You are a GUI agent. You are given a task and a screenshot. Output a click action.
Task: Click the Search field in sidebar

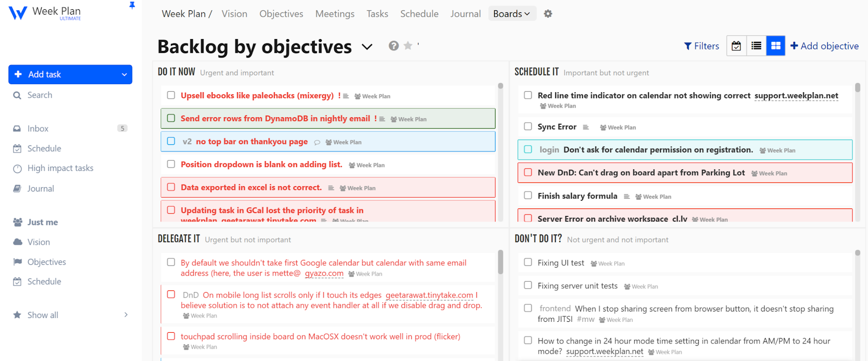coord(40,95)
